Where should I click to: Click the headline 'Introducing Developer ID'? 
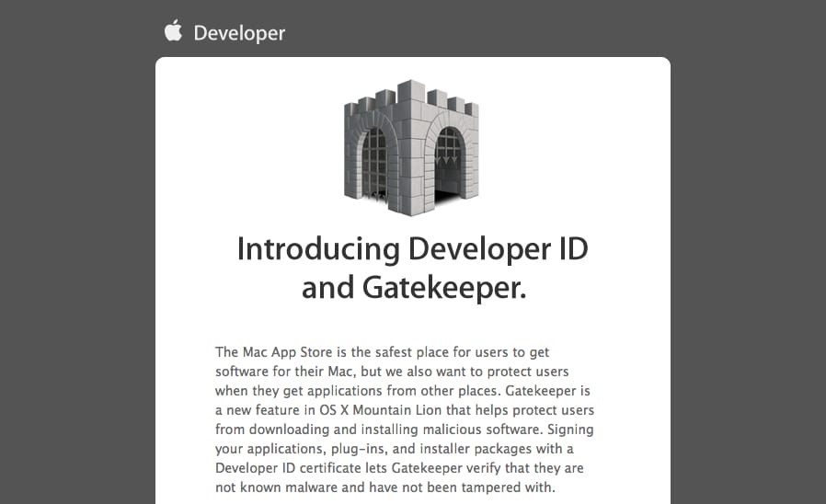(412, 248)
